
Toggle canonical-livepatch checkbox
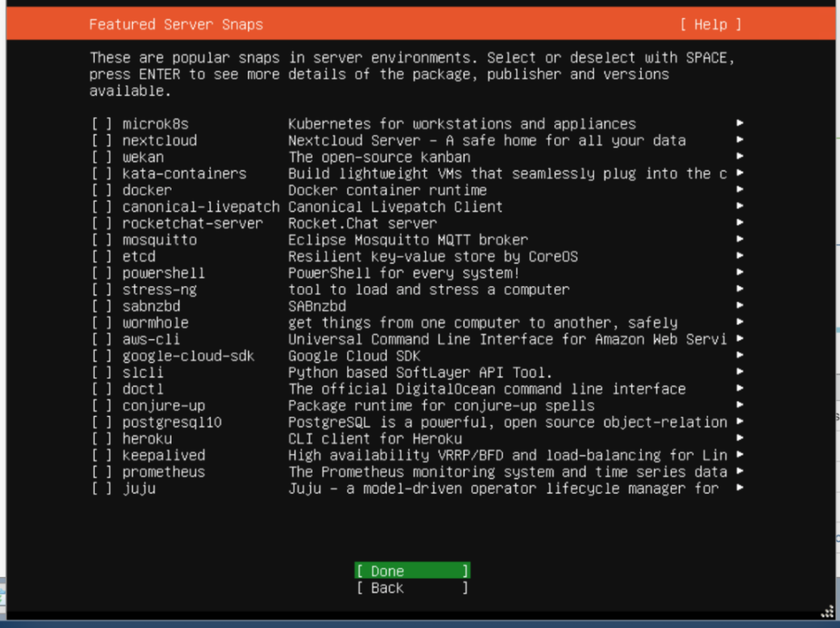point(101,207)
